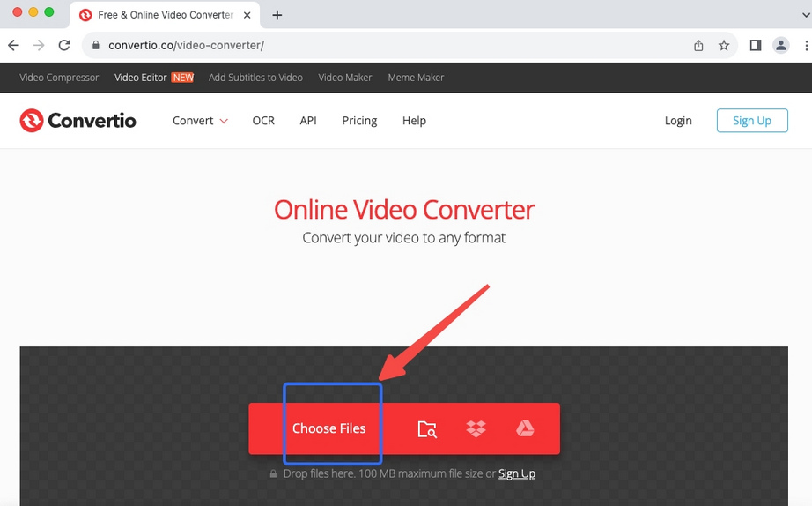Open Meme Maker in the top bar

pyautogui.click(x=416, y=78)
